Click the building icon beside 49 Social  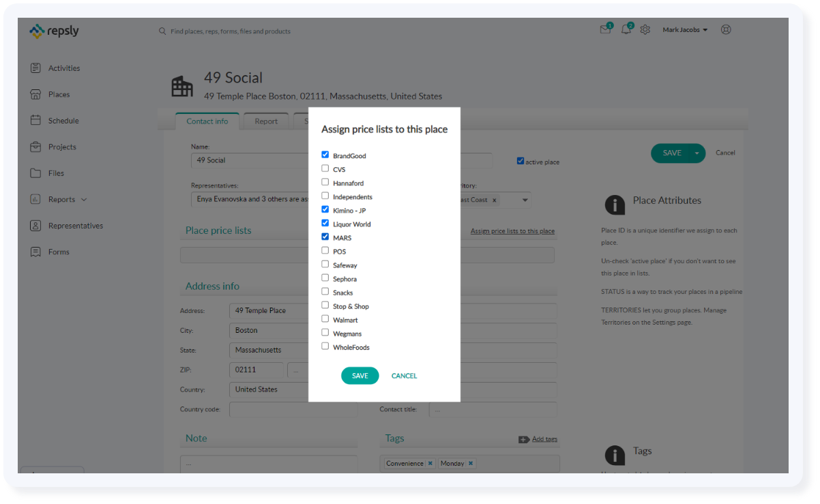182,87
